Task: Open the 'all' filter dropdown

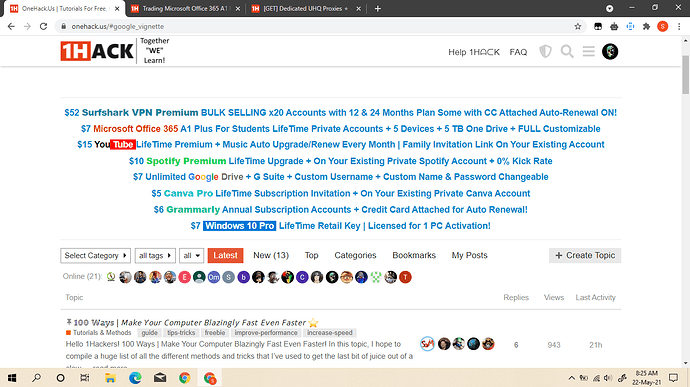Action: click(x=191, y=255)
